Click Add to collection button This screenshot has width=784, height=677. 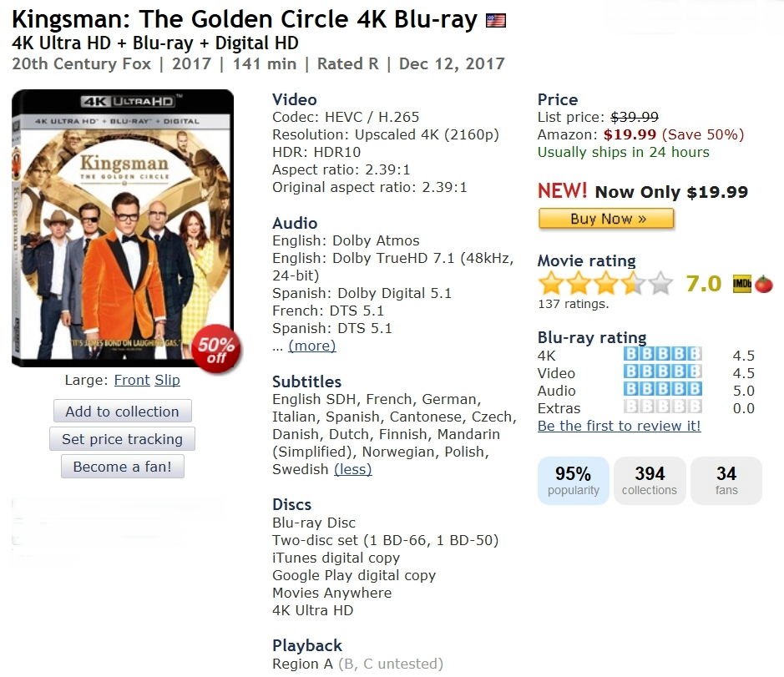pyautogui.click(x=123, y=412)
